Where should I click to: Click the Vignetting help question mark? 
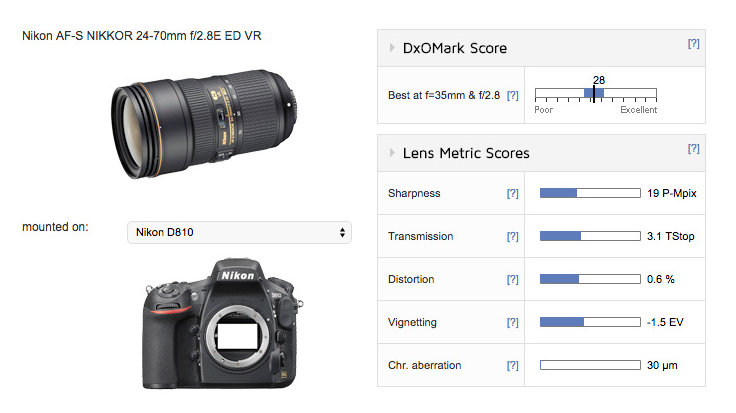pyautogui.click(x=513, y=322)
